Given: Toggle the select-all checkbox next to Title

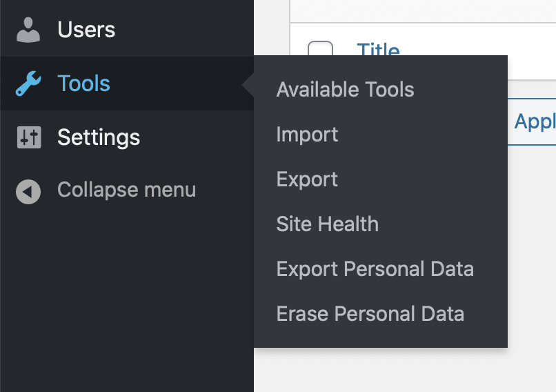Looking at the screenshot, I should click(x=320, y=51).
